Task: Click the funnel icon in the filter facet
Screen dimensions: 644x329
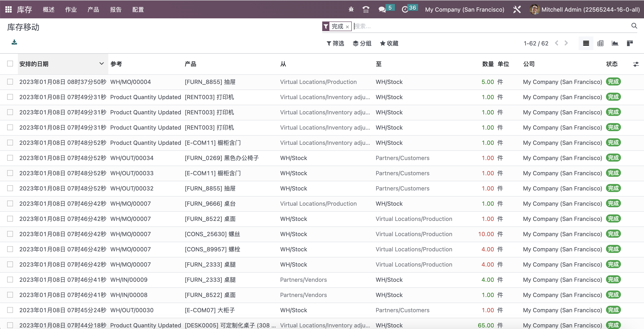Action: coord(326,26)
